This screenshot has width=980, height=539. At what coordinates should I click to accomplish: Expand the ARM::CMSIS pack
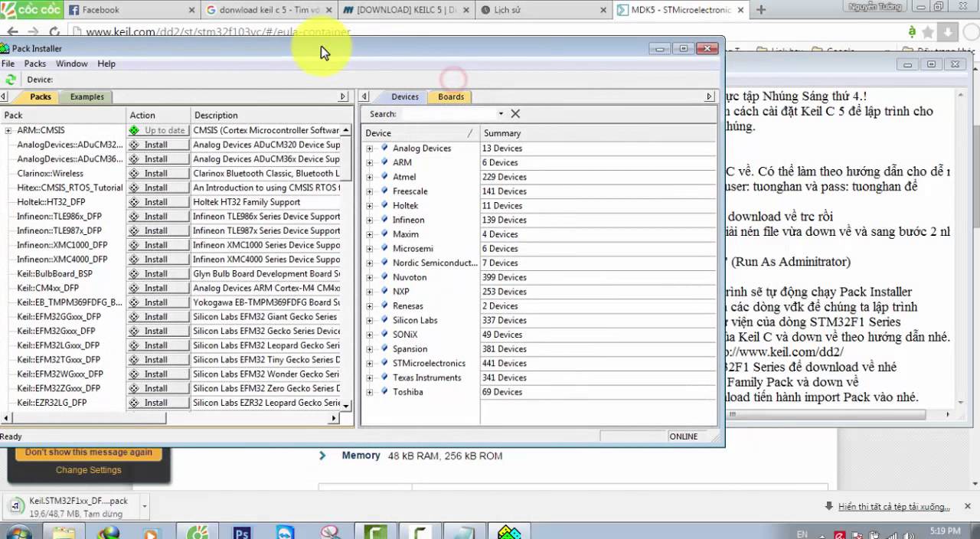pyautogui.click(x=8, y=130)
